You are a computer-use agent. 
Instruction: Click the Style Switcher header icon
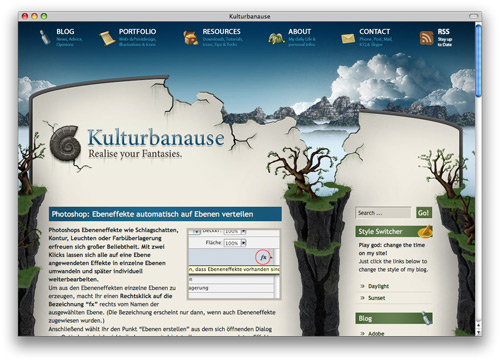click(425, 231)
